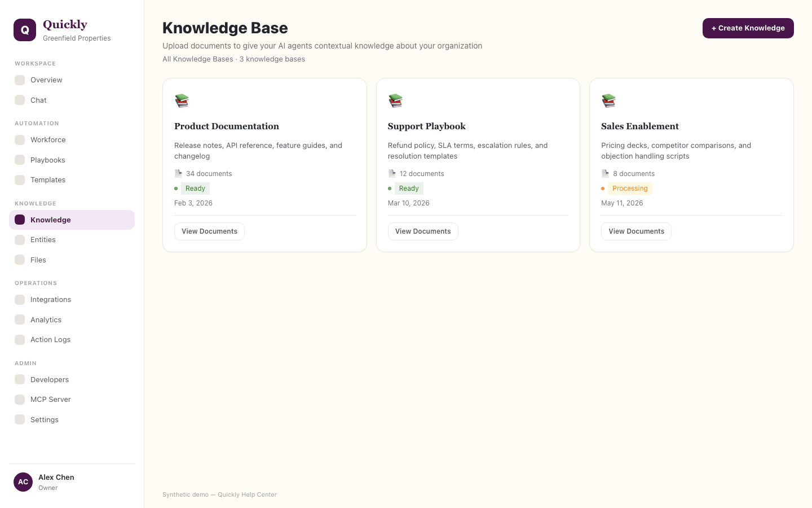
Task: Click the 8 documents count
Action: [x=634, y=174]
